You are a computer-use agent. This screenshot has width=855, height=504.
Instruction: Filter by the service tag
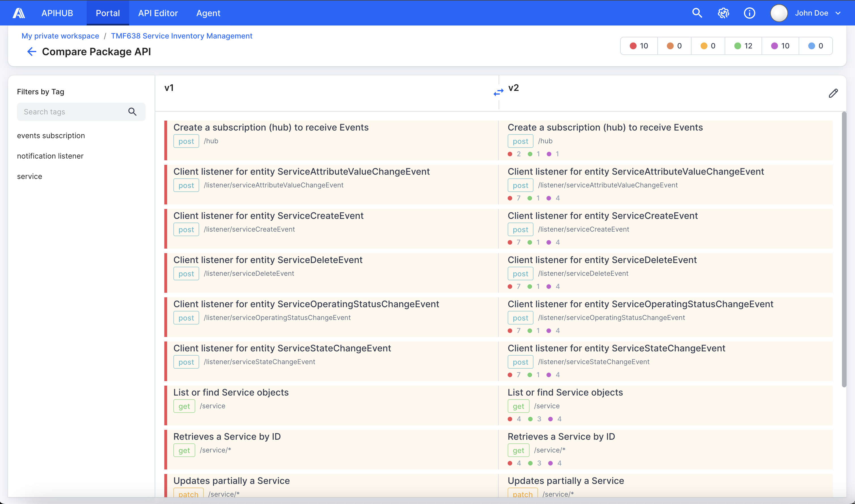tap(29, 176)
